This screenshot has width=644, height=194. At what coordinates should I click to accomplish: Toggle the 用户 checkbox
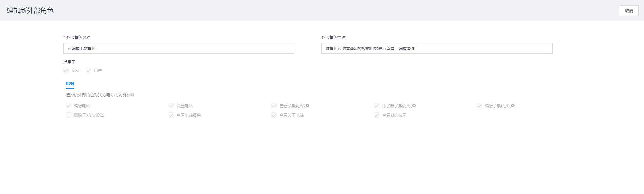click(89, 71)
